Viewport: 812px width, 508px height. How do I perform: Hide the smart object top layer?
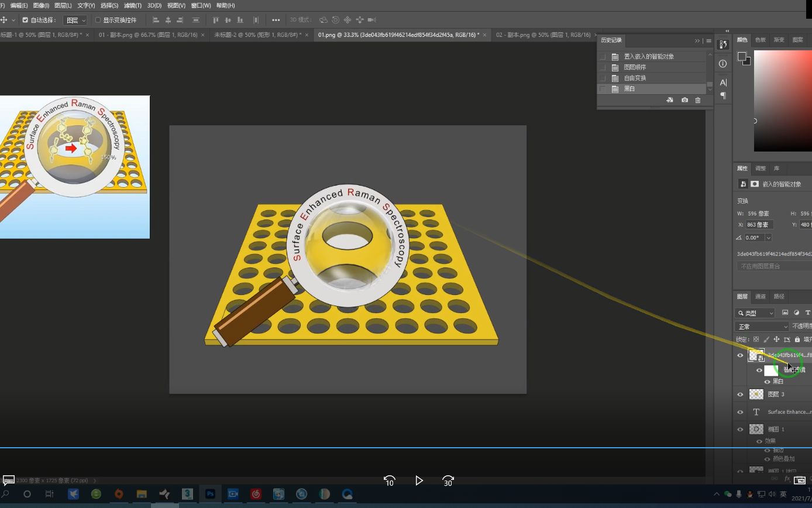pyautogui.click(x=740, y=355)
